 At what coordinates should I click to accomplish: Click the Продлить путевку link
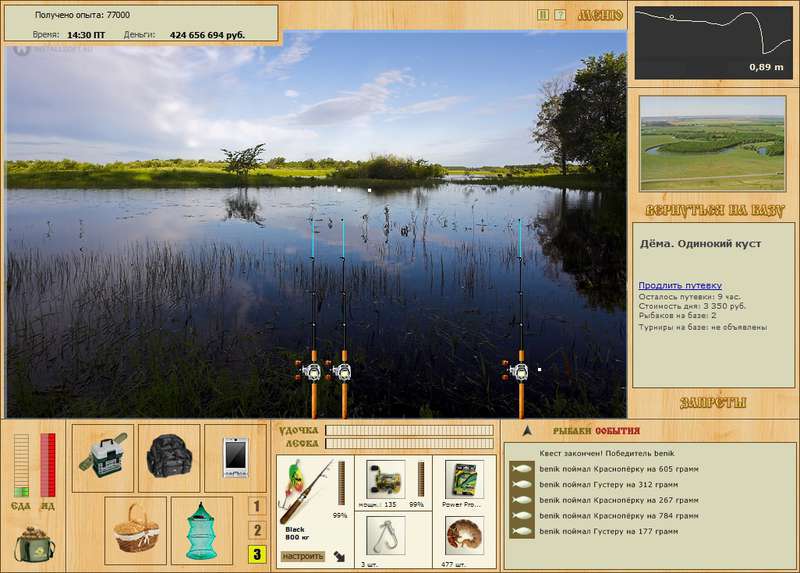click(x=680, y=285)
